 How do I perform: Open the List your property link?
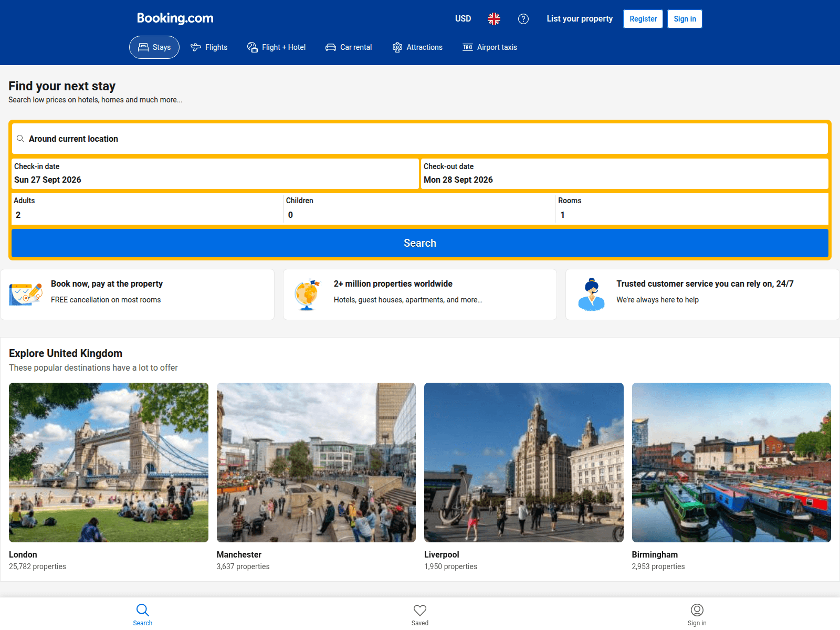580,19
